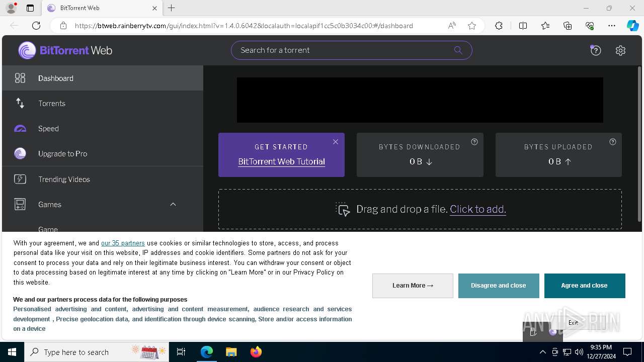Show info for Bytes Downloaded

pos(474,142)
